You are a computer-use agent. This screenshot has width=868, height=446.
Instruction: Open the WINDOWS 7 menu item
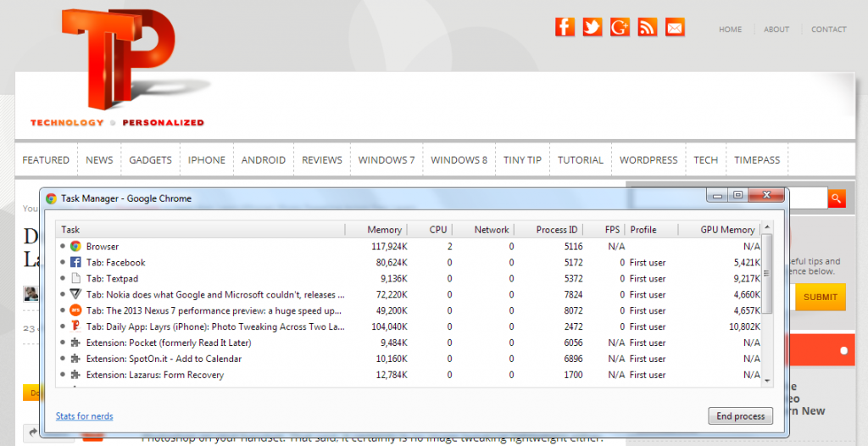(x=387, y=160)
